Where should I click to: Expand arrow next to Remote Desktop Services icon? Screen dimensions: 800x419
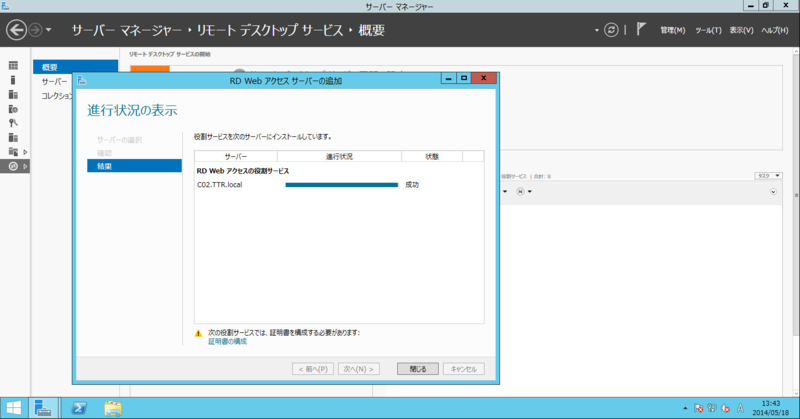[25, 166]
